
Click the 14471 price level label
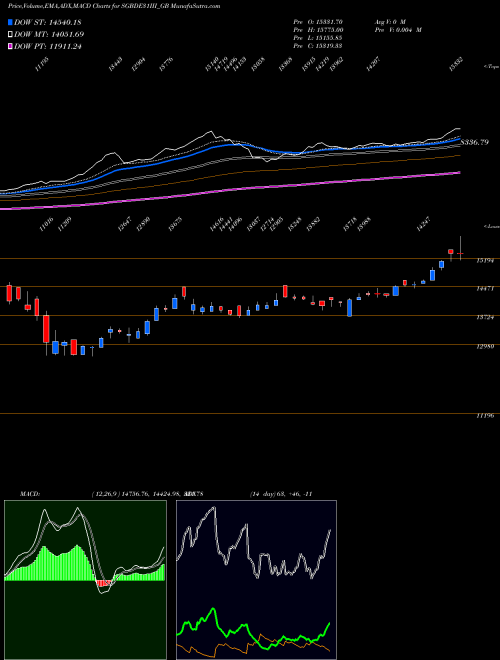[x=485, y=289]
